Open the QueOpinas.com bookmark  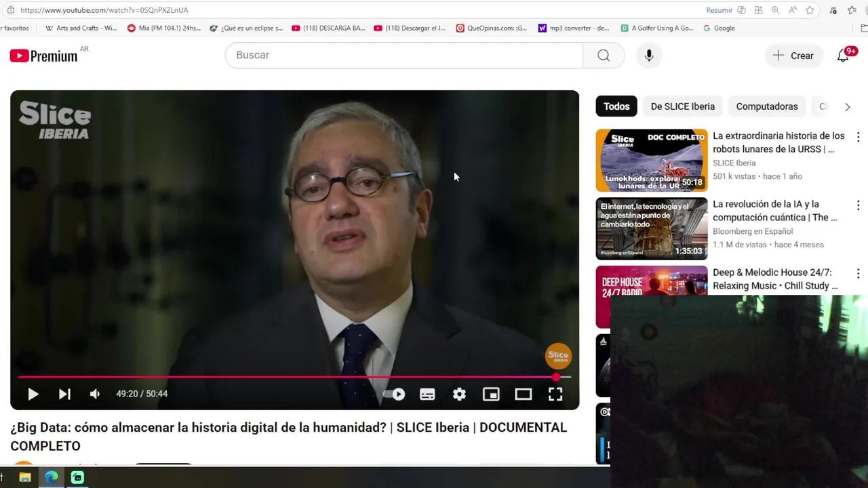pos(492,28)
